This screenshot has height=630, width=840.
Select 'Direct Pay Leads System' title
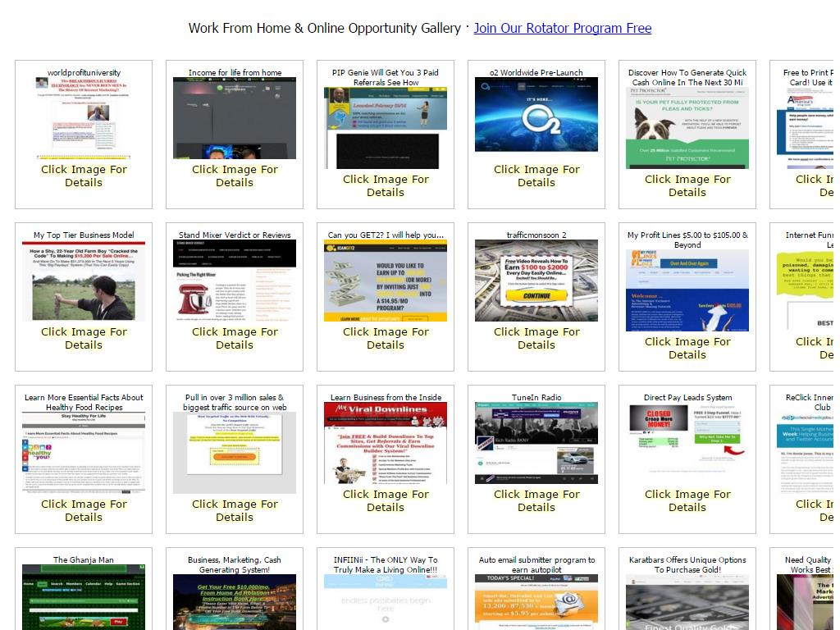click(687, 398)
